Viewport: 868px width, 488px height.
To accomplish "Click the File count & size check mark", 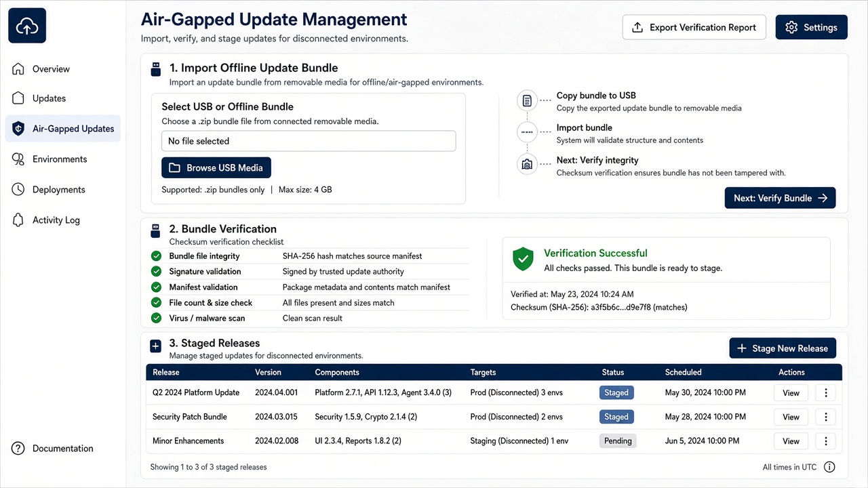I will pos(156,302).
